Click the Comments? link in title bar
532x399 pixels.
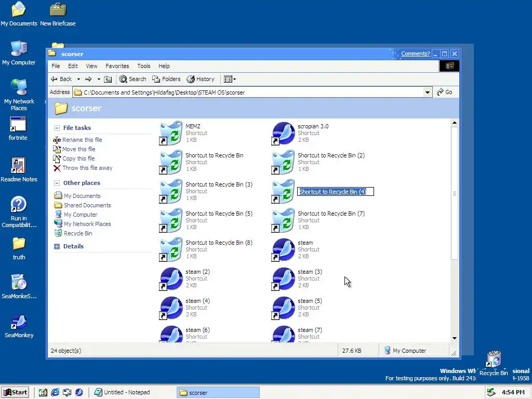pyautogui.click(x=415, y=54)
